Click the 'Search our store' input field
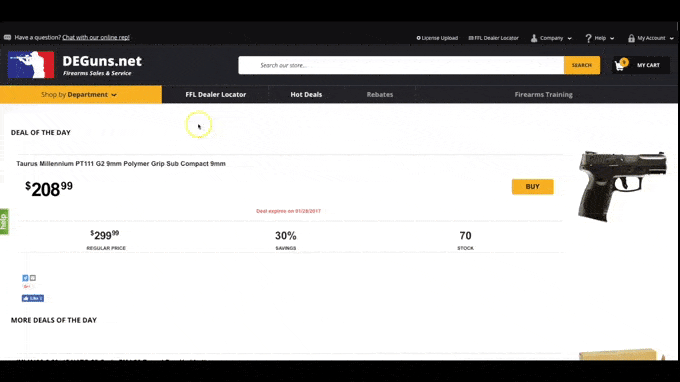The image size is (680, 382). [x=401, y=65]
